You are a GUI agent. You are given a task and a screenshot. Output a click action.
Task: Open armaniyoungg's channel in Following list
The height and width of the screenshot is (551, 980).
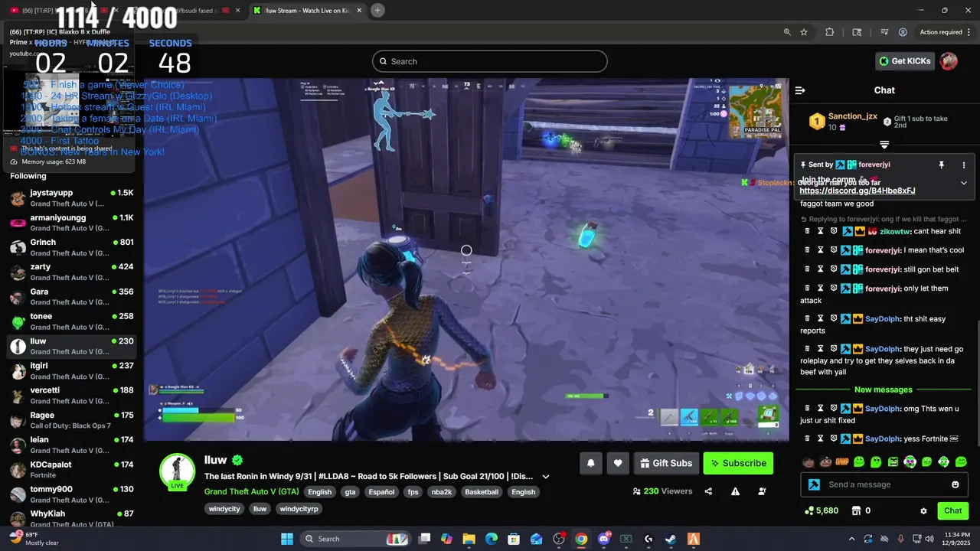pos(72,223)
